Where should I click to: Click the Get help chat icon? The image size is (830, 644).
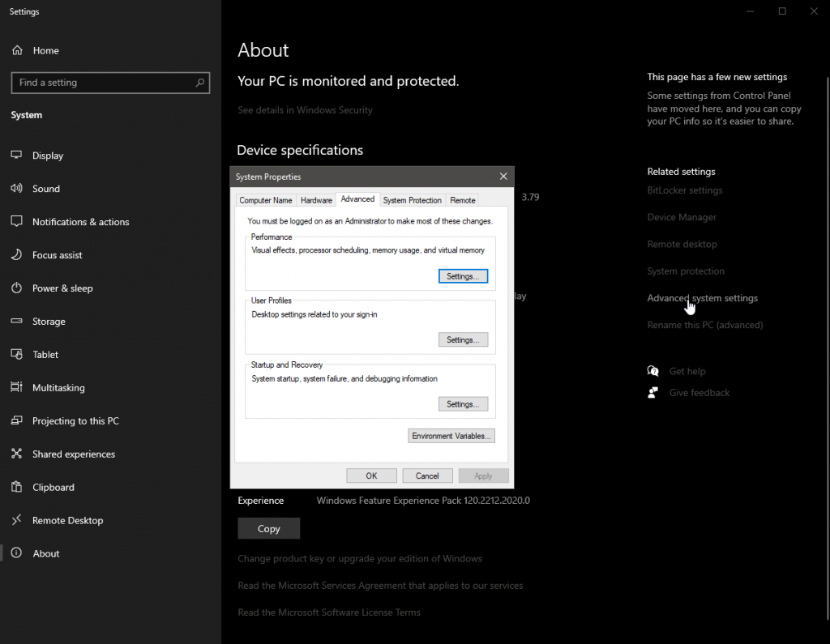[653, 371]
